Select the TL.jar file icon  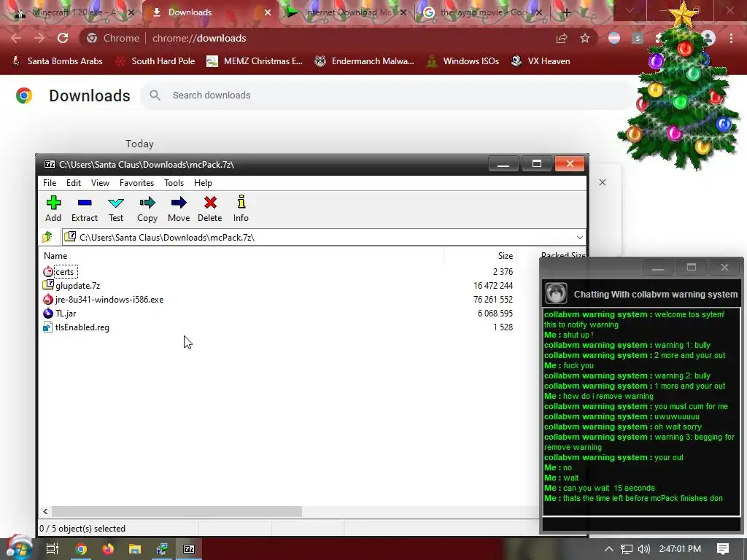(x=48, y=314)
